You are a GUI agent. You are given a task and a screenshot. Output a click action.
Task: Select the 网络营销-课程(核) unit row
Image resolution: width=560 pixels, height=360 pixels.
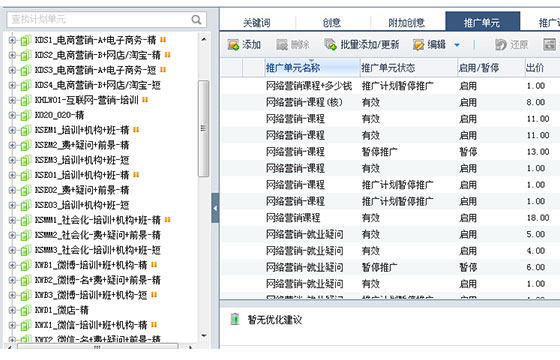390,102
